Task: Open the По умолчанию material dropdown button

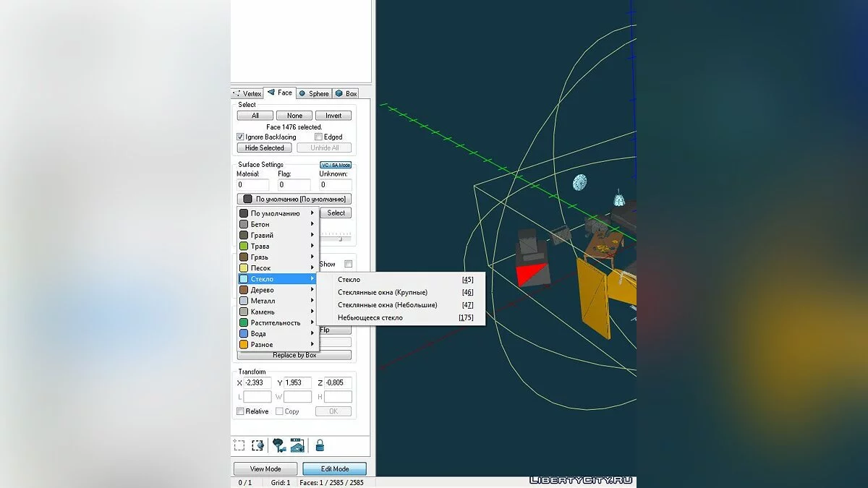Action: pos(294,199)
